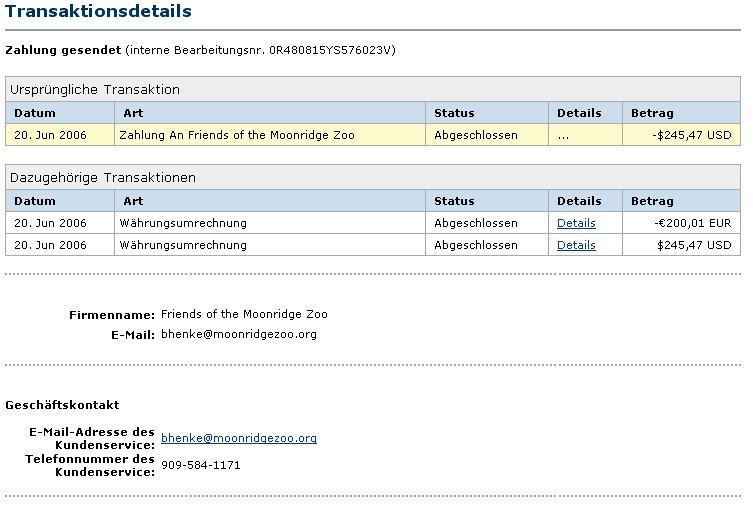Click the phone number 909-584-1171
Viewport: 753px width, 506px height.
(x=200, y=465)
